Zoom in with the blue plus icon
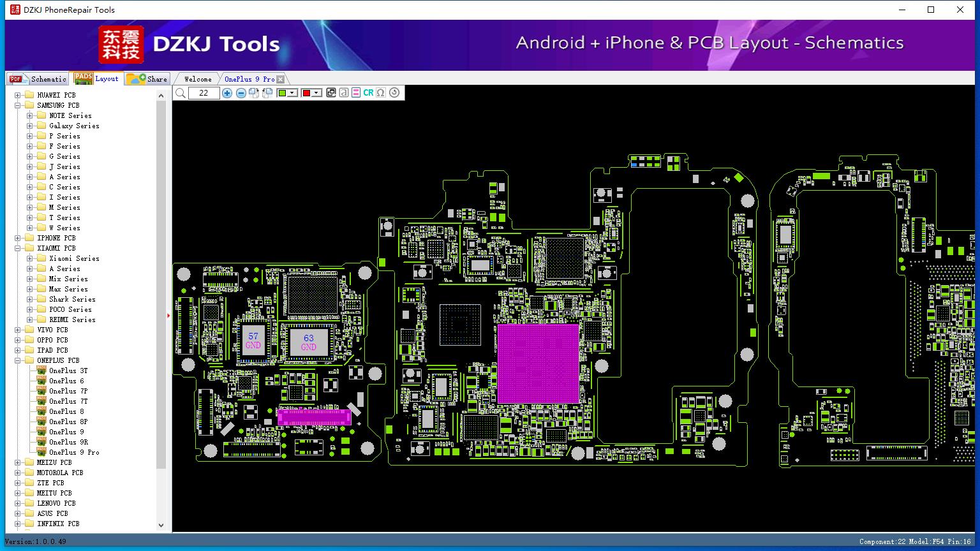This screenshot has width=980, height=551. click(227, 93)
